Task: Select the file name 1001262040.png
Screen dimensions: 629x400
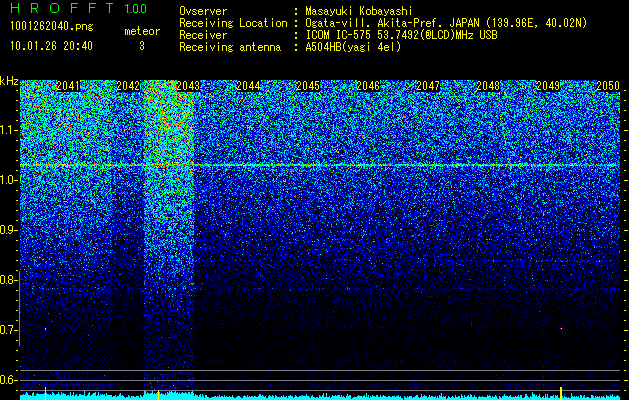Action: click(x=51, y=26)
